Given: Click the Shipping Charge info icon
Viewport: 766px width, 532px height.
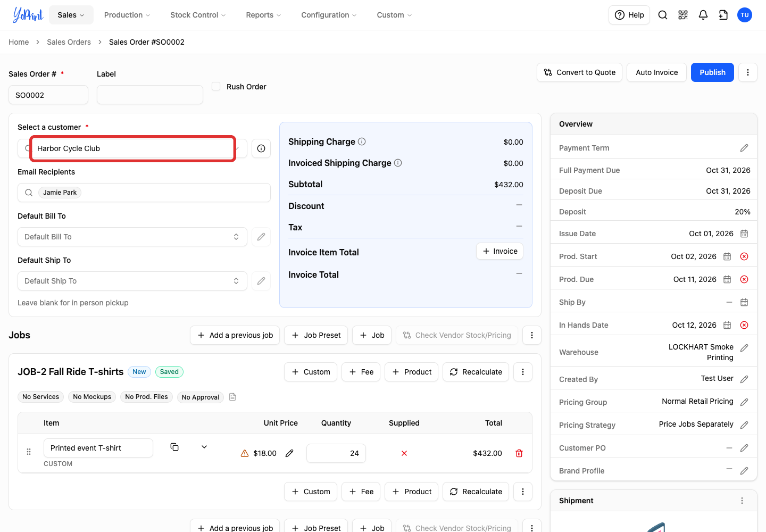Looking at the screenshot, I should [362, 142].
